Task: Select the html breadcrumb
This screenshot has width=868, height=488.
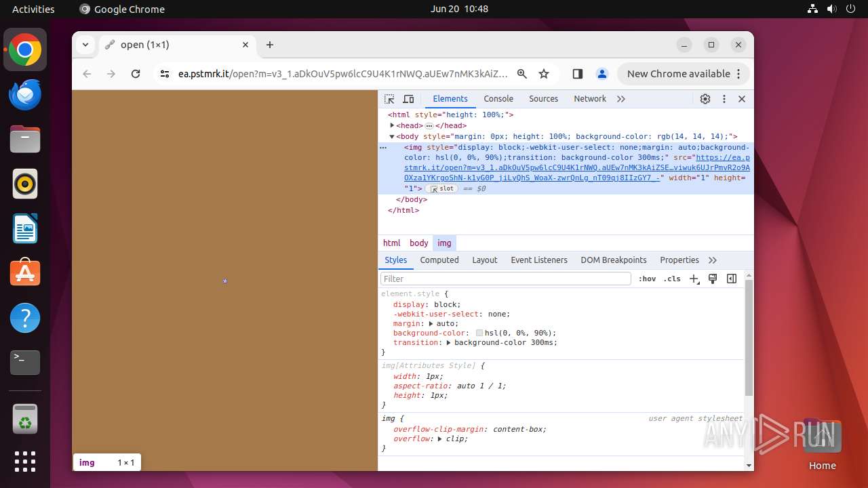Action: click(x=392, y=243)
